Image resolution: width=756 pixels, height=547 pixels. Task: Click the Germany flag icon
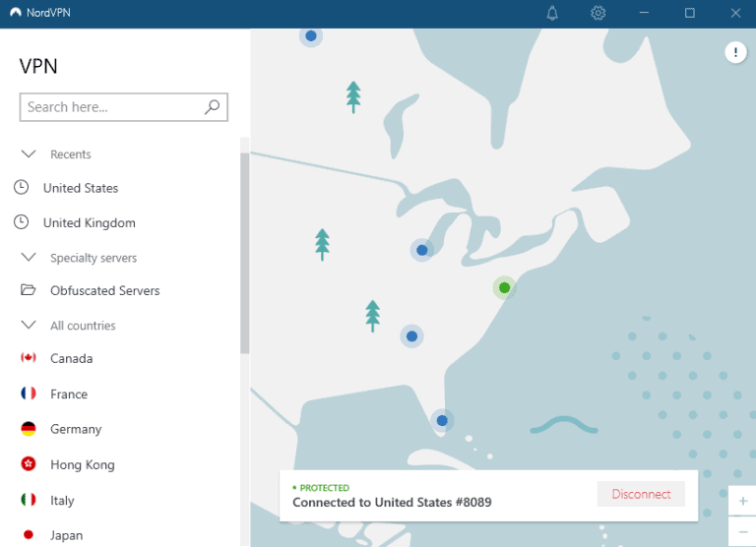tap(29, 429)
